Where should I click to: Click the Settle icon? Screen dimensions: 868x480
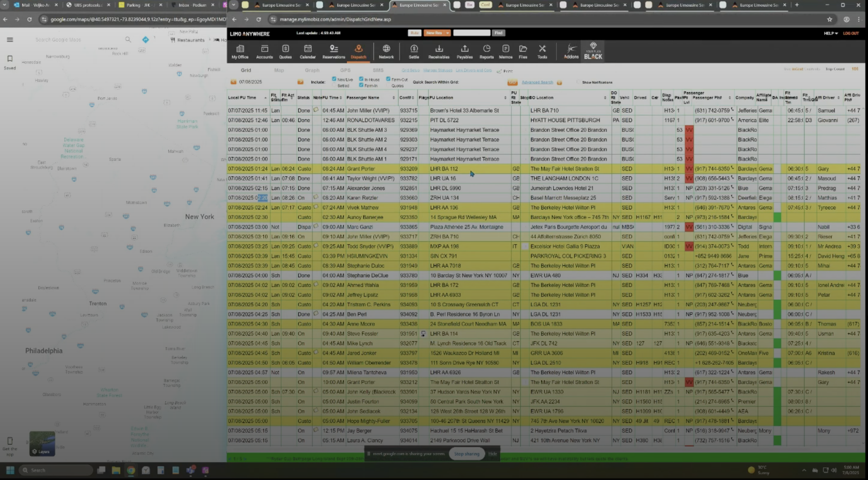tap(414, 51)
